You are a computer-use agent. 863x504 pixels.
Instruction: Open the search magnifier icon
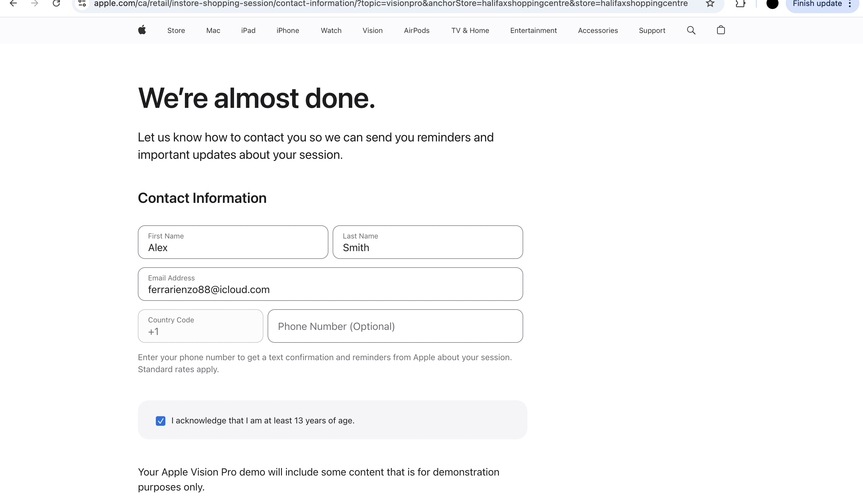[x=691, y=30]
